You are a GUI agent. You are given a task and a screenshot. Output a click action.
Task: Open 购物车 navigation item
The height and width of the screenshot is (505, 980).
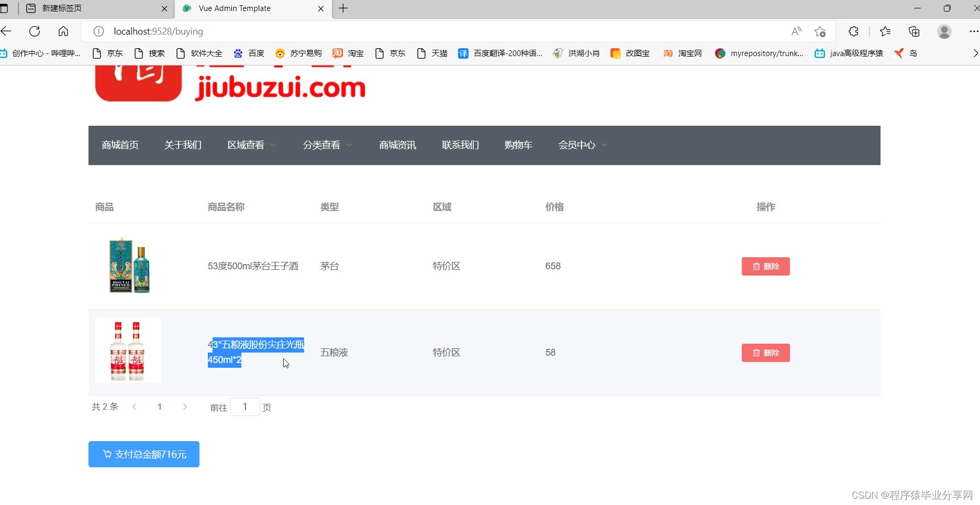point(518,145)
